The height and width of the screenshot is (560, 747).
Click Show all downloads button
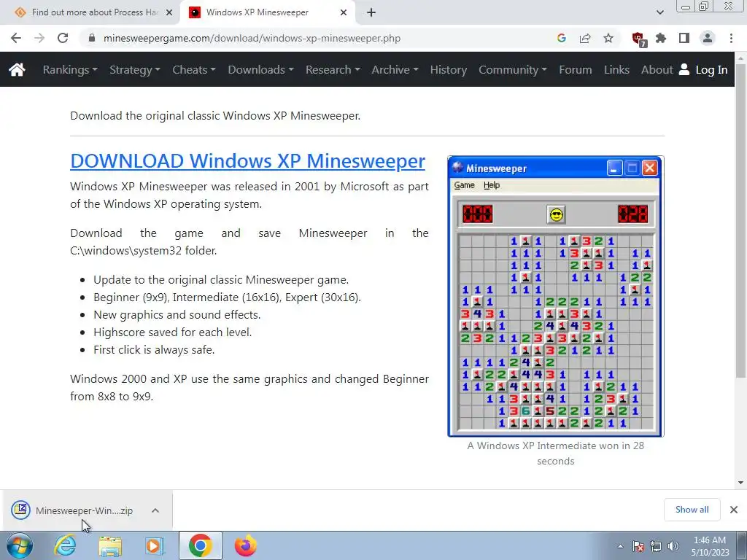pos(692,510)
